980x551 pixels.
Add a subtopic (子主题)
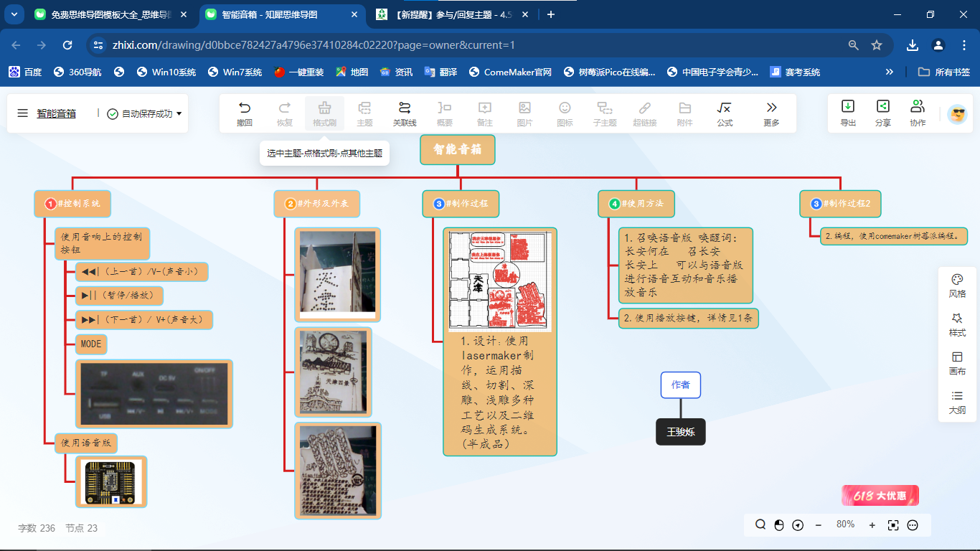[x=605, y=113]
